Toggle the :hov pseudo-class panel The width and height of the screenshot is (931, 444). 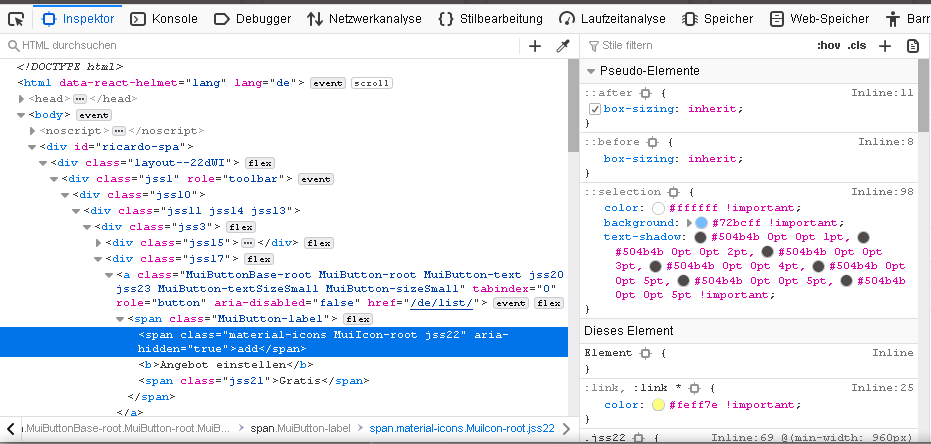tap(828, 46)
